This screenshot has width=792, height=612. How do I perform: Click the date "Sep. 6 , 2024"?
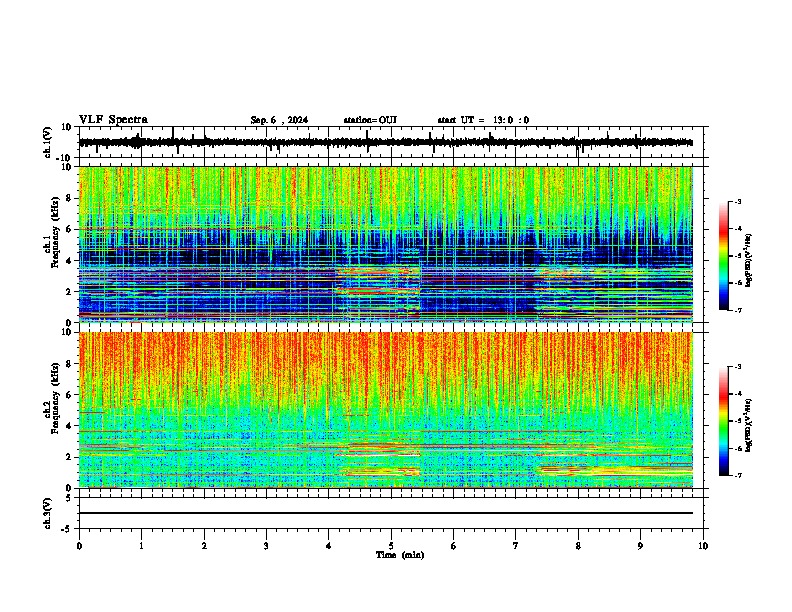click(x=279, y=120)
